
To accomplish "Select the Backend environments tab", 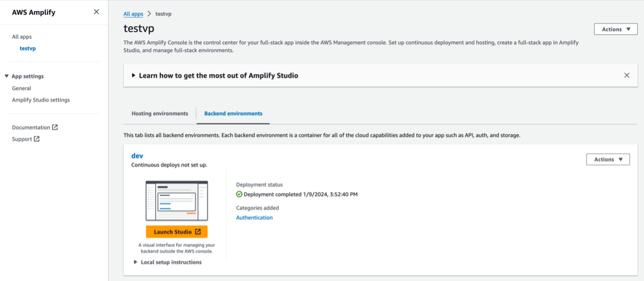I will pos(233,113).
